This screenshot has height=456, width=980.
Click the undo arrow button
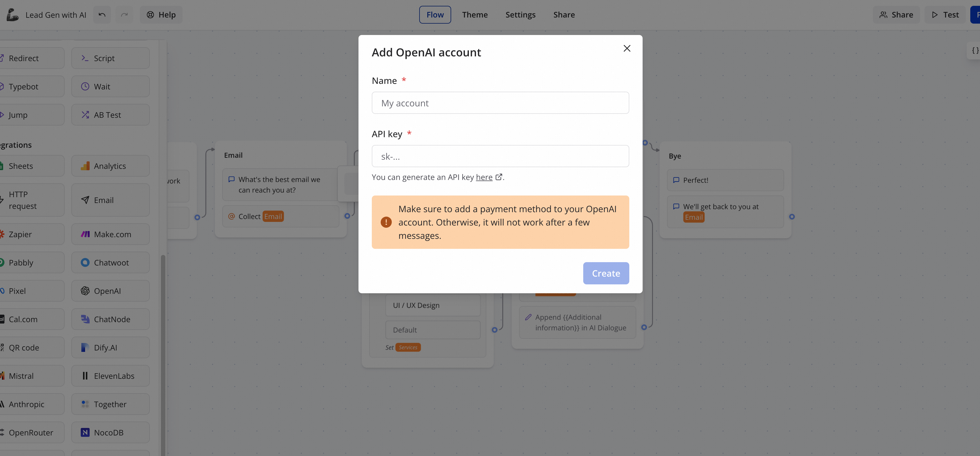pyautogui.click(x=102, y=15)
